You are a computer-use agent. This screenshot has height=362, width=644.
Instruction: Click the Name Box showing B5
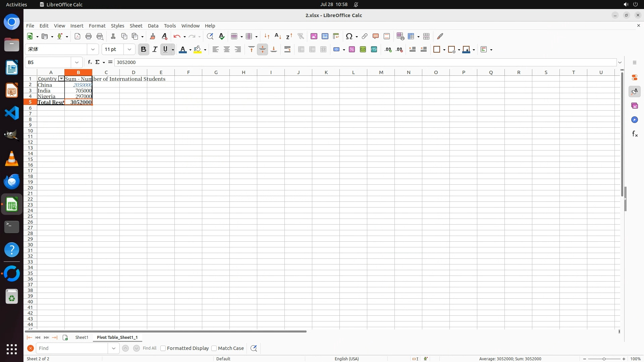[49, 62]
